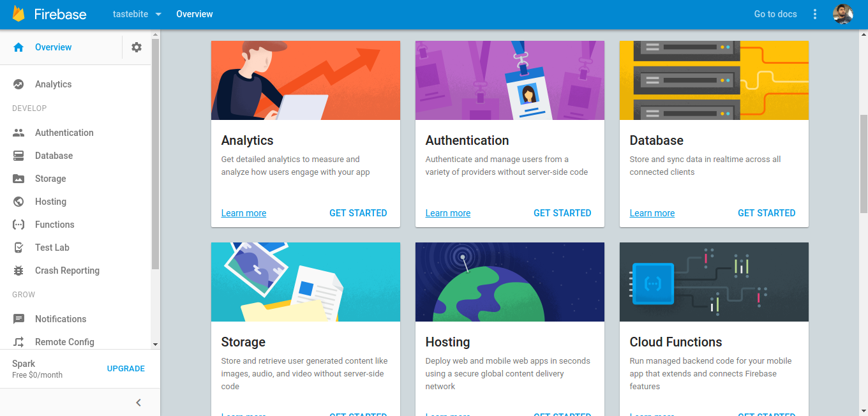Click UPGRADE for the Spark plan
This screenshot has height=416, width=868.
126,369
